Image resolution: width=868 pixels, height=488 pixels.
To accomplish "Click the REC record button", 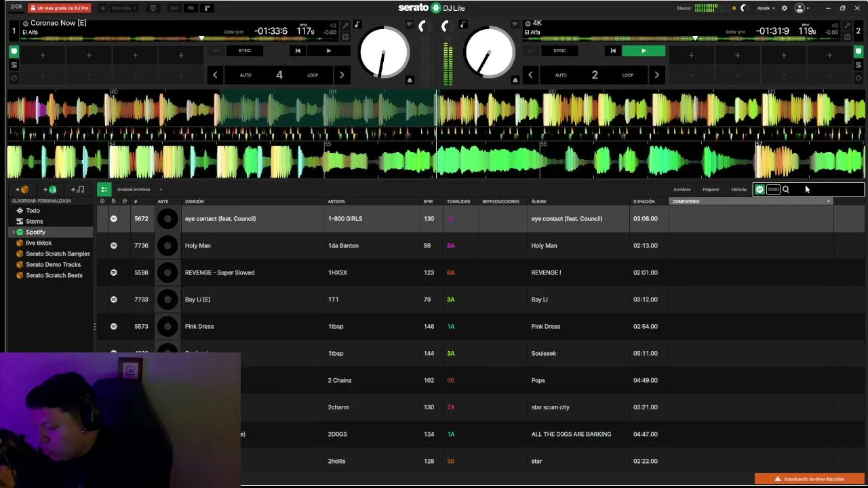I will click(x=175, y=8).
